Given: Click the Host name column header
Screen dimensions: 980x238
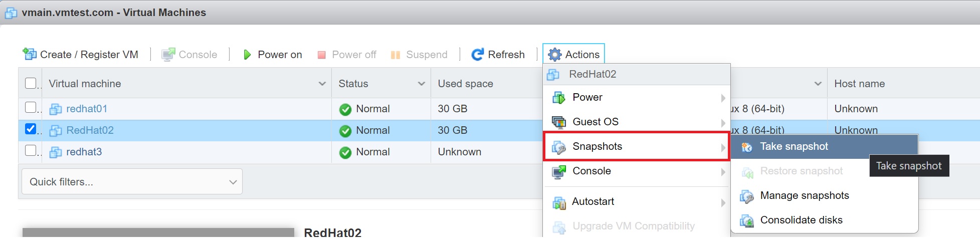Looking at the screenshot, I should click(x=859, y=84).
